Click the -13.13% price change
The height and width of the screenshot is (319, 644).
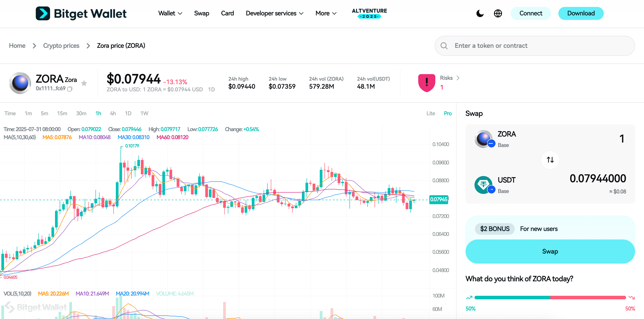175,82
